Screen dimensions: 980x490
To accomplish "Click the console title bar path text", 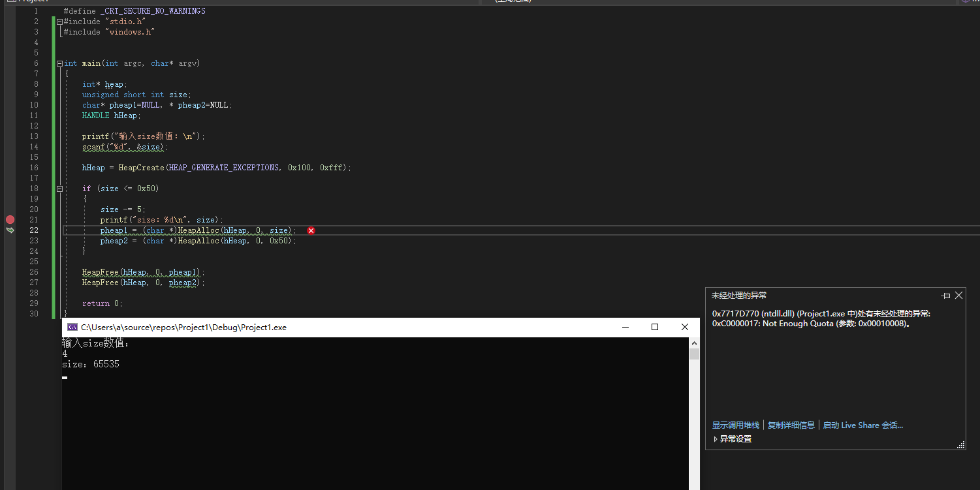I will pos(183,328).
